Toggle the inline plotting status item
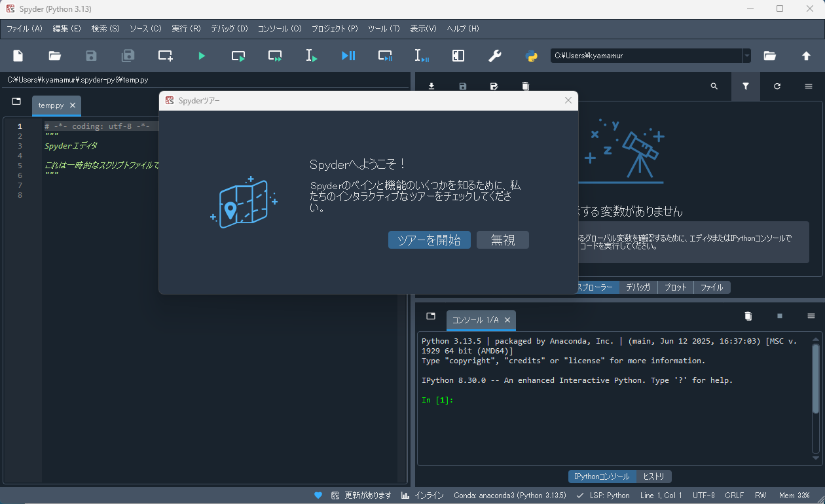The height and width of the screenshot is (504, 825). tap(422, 495)
